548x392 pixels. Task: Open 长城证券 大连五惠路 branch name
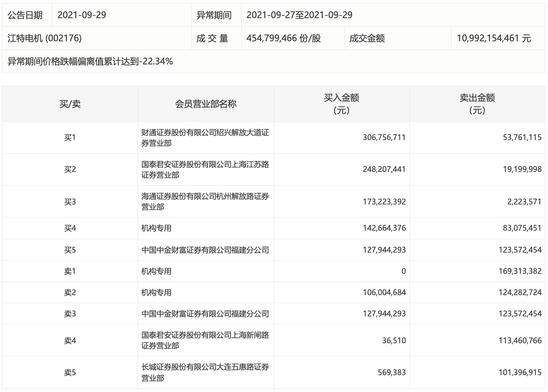pos(205,372)
